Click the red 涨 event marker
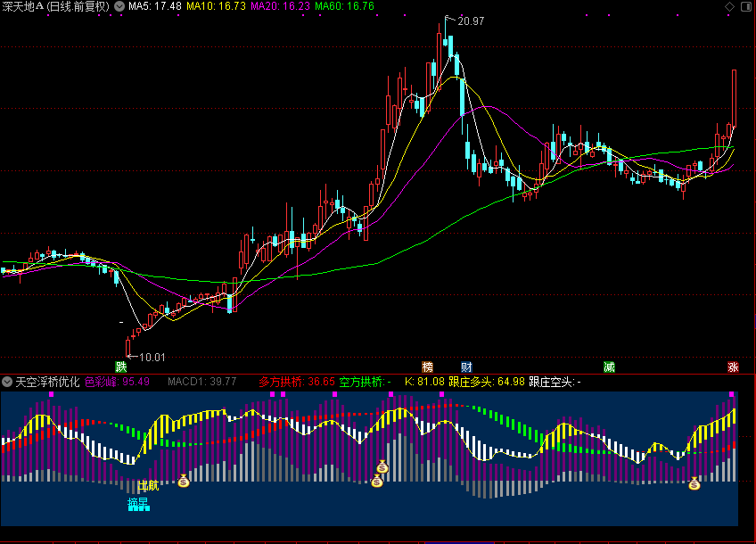 [x=734, y=367]
